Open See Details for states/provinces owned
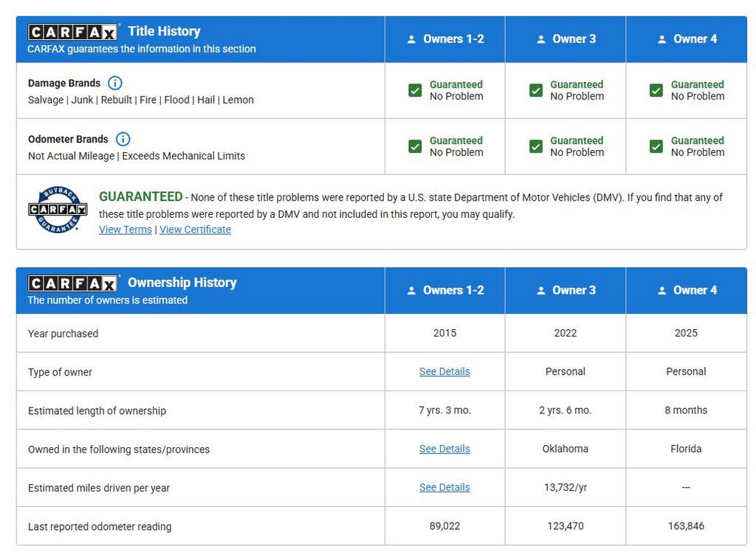This screenshot has width=756, height=555. [444, 449]
